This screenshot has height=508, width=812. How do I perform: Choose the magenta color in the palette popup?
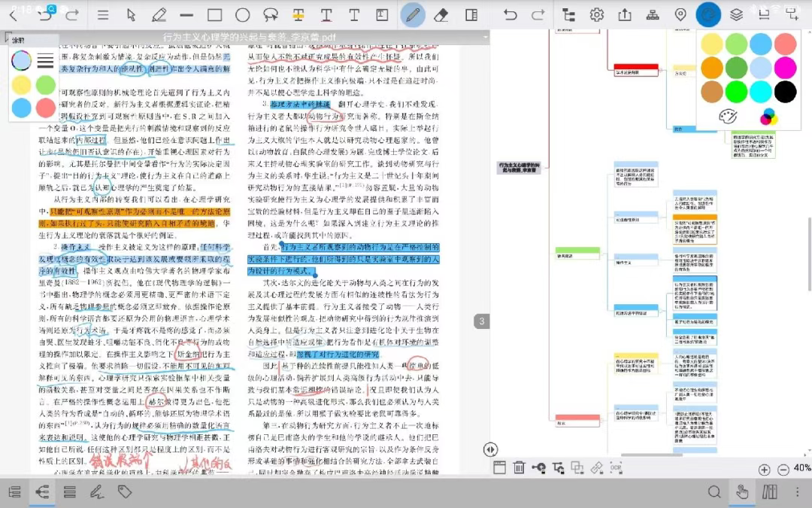(785, 68)
